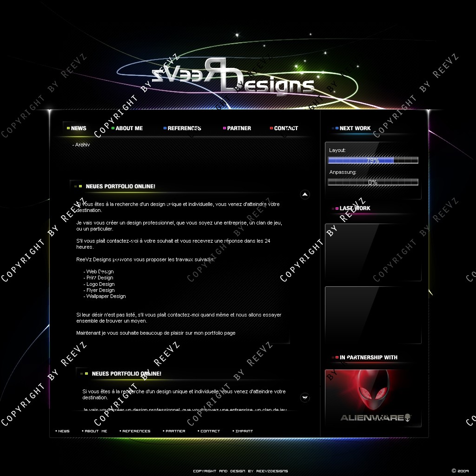Click the red square beside CONTACT
The image size is (476, 476).
(x=271, y=128)
